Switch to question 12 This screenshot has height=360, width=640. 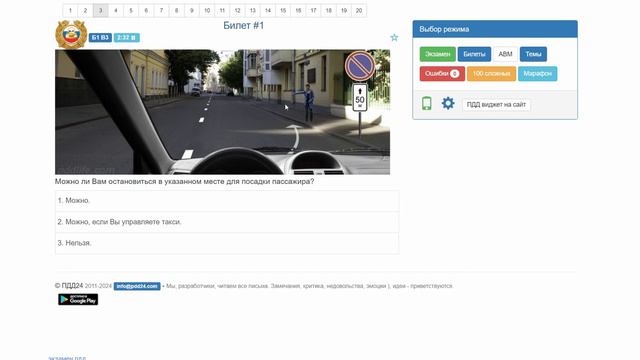[237, 11]
